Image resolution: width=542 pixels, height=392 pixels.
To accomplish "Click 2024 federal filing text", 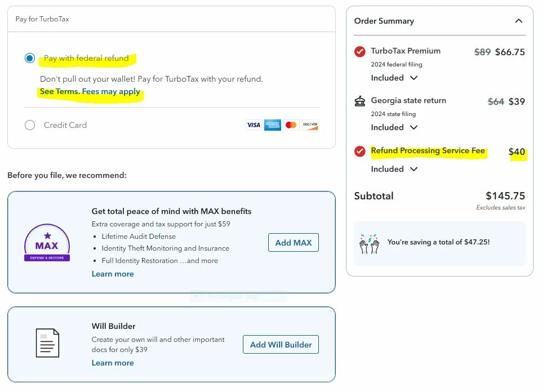I will (x=397, y=64).
